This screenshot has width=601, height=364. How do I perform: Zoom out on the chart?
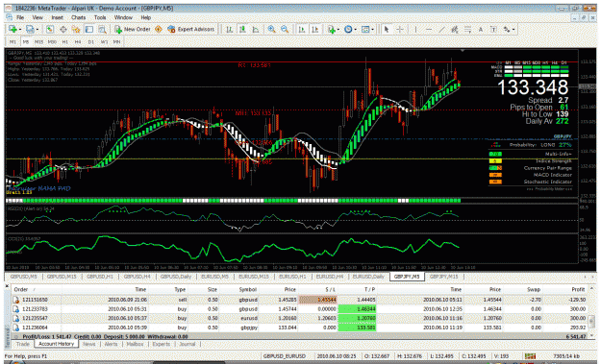click(285, 29)
